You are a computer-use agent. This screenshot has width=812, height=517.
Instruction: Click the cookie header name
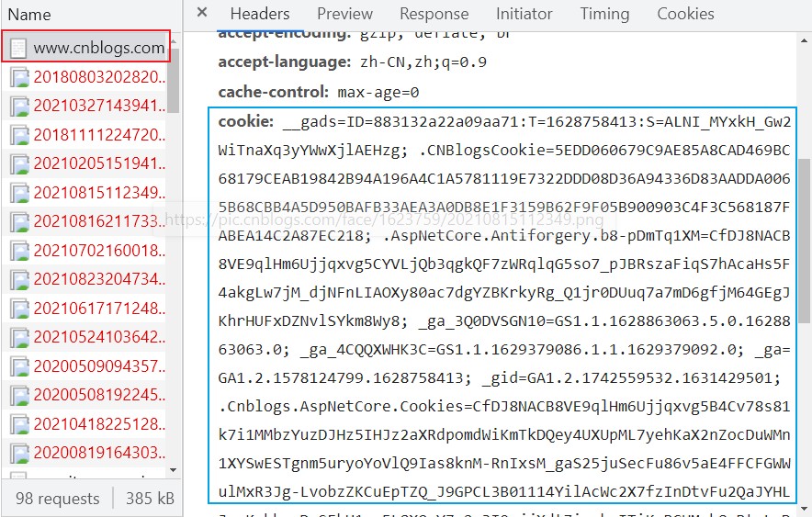click(245, 121)
